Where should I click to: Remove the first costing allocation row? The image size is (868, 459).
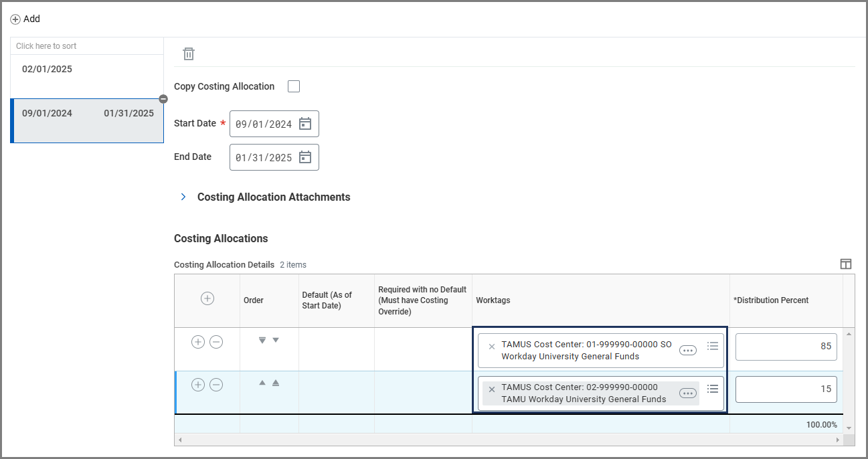pos(216,342)
